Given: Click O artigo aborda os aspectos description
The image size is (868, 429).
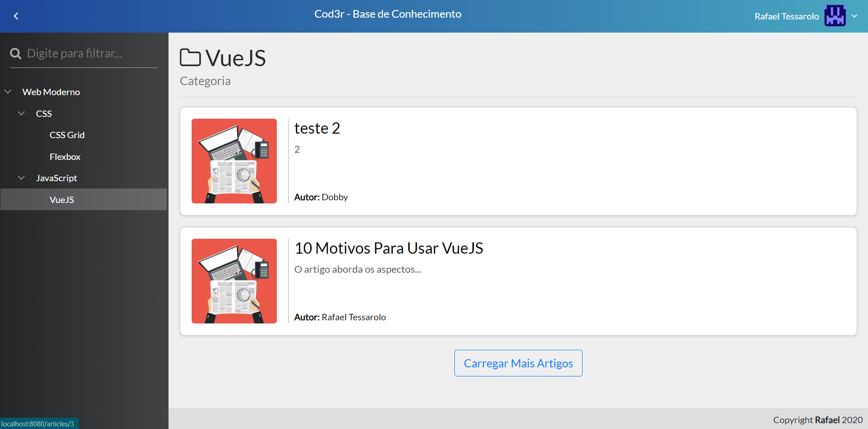Looking at the screenshot, I should (358, 269).
